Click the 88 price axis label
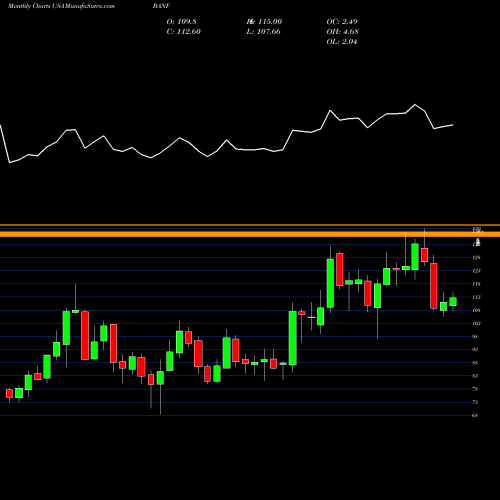 475,363
